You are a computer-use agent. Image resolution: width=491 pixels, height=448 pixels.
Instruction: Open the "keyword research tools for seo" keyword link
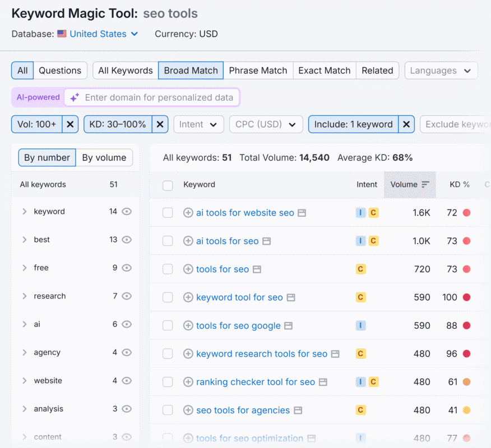click(261, 354)
